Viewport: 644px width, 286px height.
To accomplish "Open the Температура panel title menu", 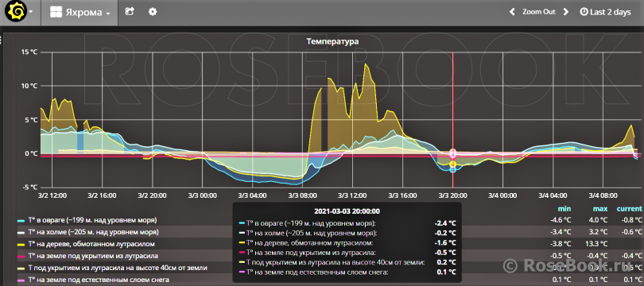I will coord(333,41).
